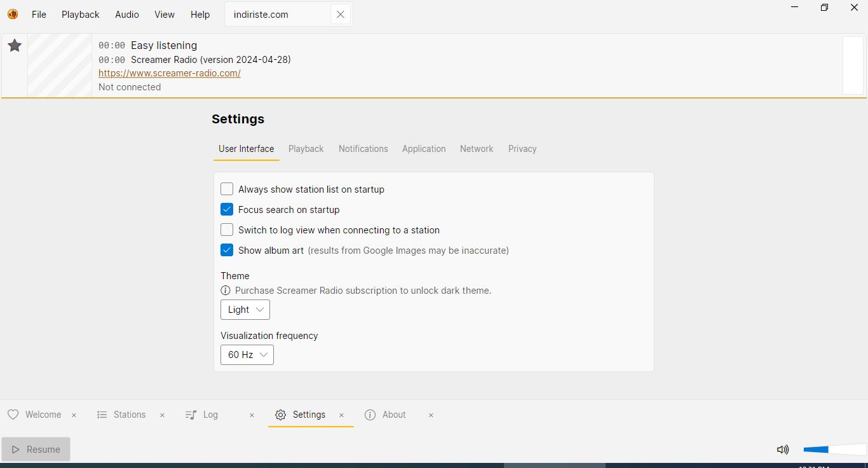
Task: Open the screamer-radio.com link
Action: 170,73
